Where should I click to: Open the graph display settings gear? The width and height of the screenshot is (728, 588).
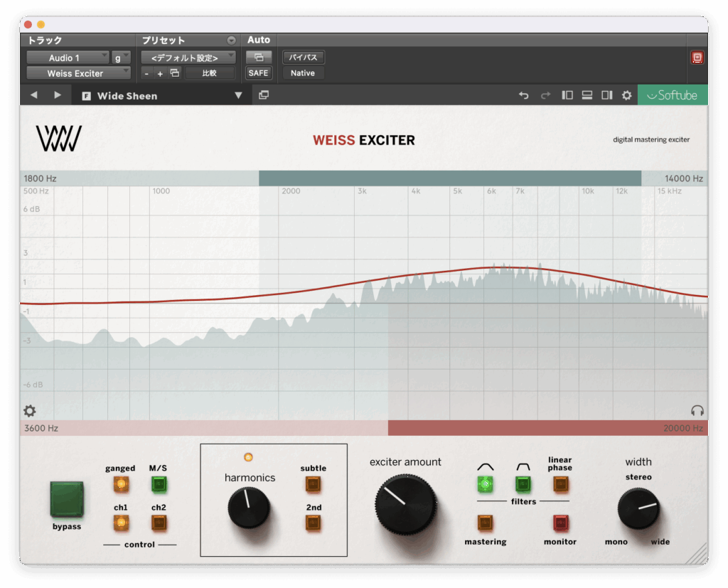point(30,410)
